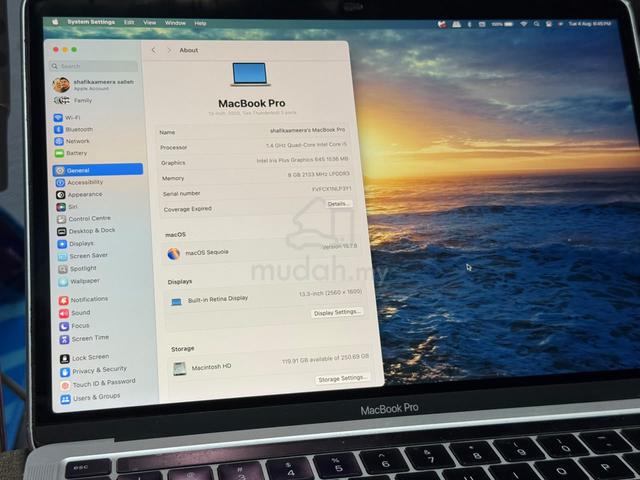Click the Search field in sidebar
The height and width of the screenshot is (480, 640).
pos(94,66)
